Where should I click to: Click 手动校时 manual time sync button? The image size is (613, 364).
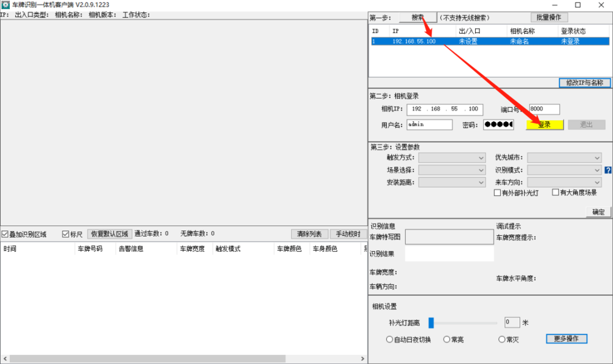(x=348, y=234)
